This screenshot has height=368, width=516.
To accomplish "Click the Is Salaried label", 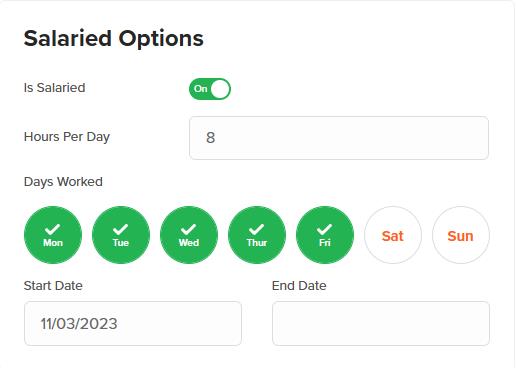I will (55, 88).
